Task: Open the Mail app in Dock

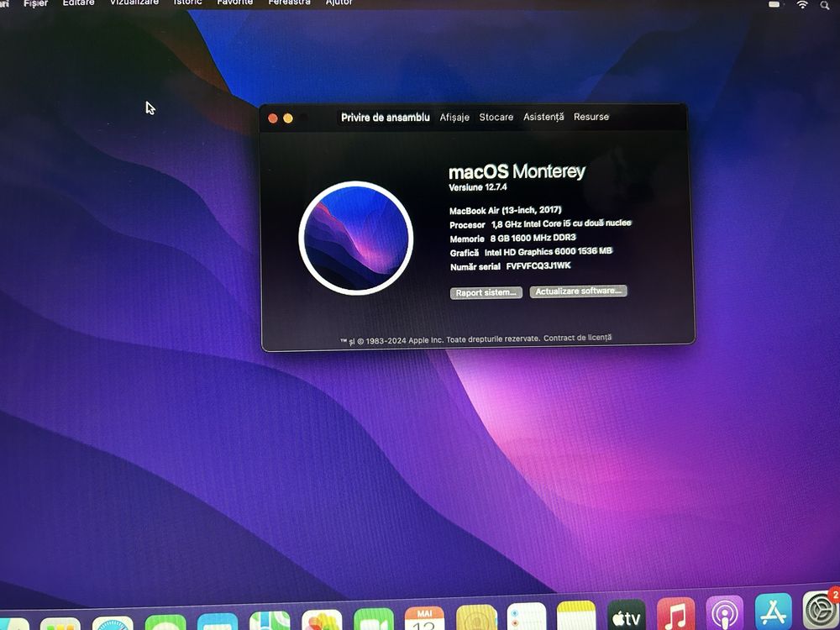Action: (x=218, y=622)
